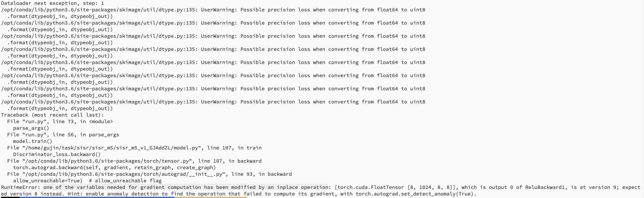644x198 pixels.
Task: Click the run.py line 56 reference
Action: (x=63, y=135)
